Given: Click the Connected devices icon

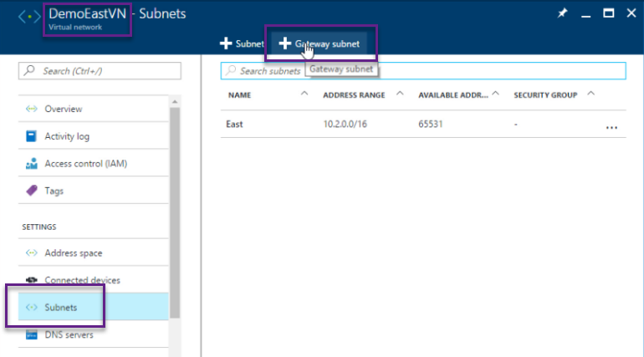Looking at the screenshot, I should click(x=31, y=280).
